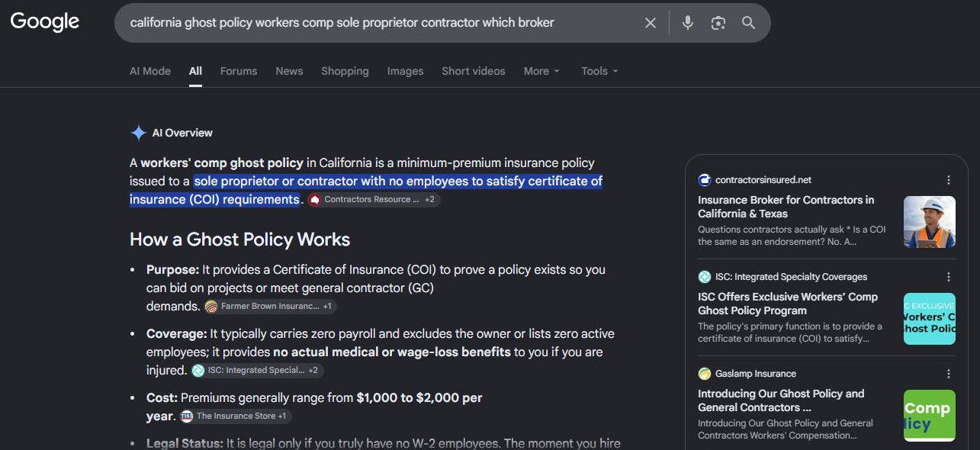
Task: Click the Gaslamp Insurance favicon
Action: pos(705,374)
